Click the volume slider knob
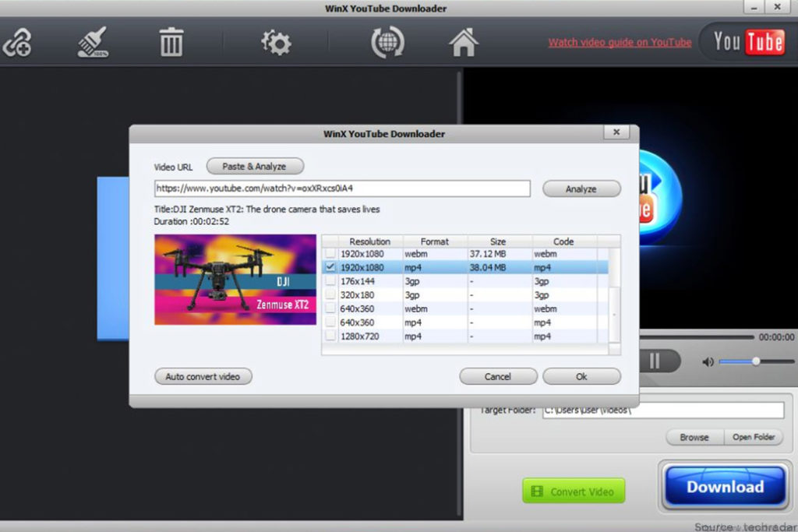Image resolution: width=798 pixels, height=532 pixels. (x=756, y=361)
